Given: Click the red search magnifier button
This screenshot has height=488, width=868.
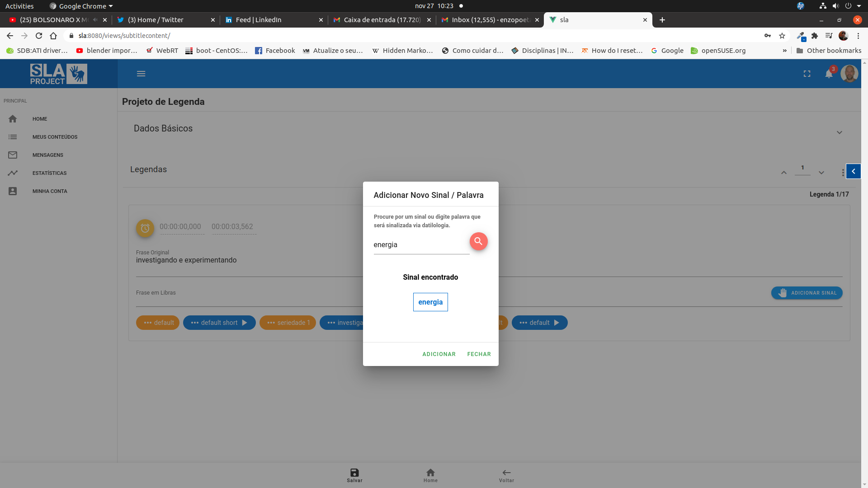Looking at the screenshot, I should (x=478, y=241).
